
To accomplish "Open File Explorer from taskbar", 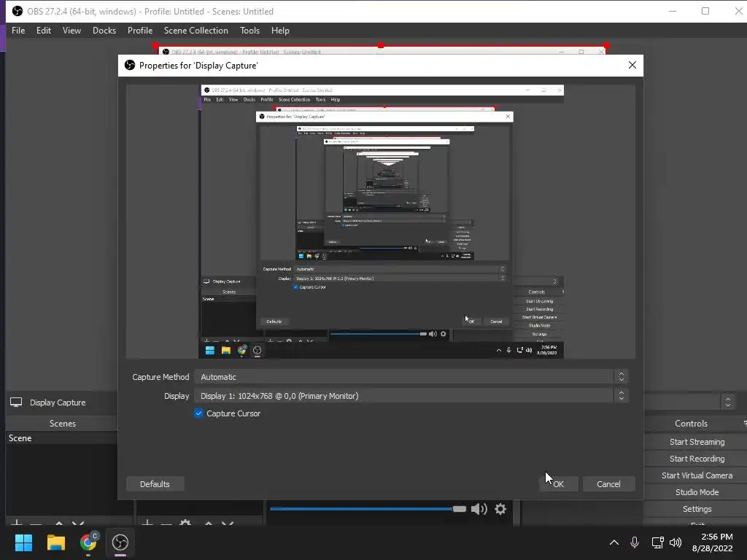I will [55, 542].
